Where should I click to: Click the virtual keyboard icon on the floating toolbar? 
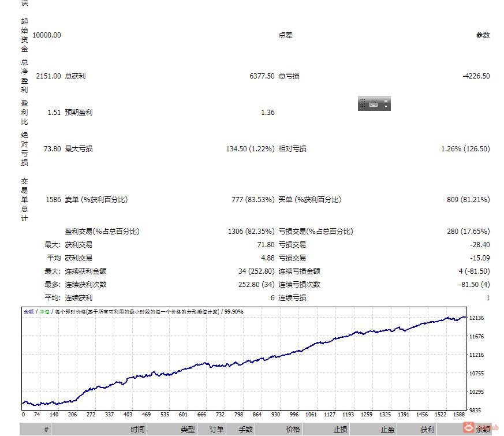[x=374, y=104]
